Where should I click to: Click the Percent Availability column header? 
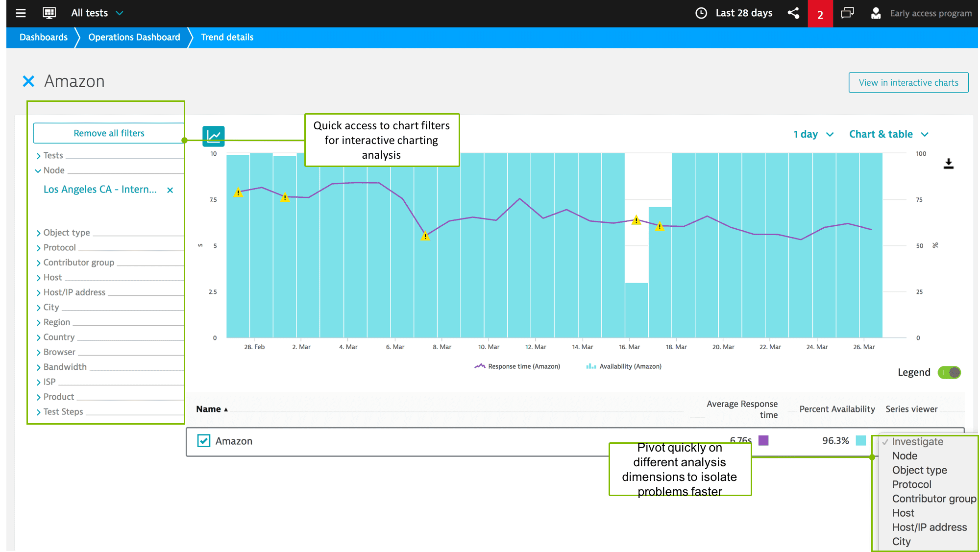(x=837, y=409)
